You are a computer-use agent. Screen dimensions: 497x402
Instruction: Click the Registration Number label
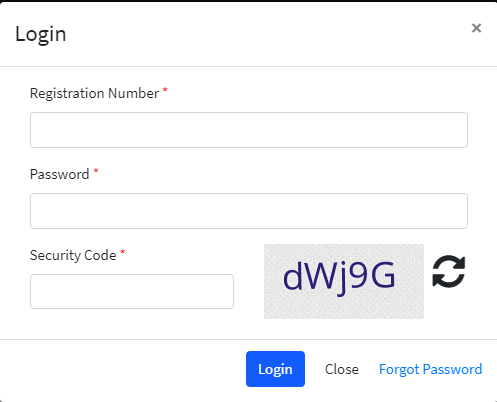94,93
